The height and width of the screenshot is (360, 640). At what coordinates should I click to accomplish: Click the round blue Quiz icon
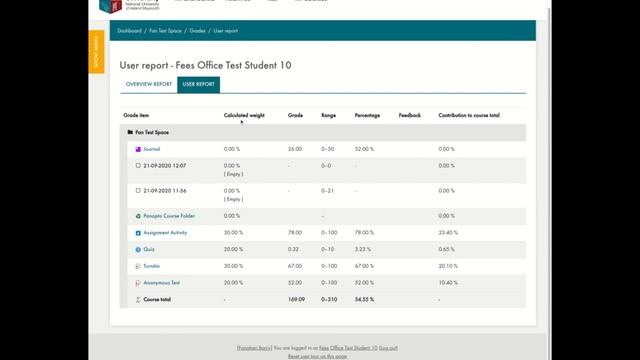138,249
